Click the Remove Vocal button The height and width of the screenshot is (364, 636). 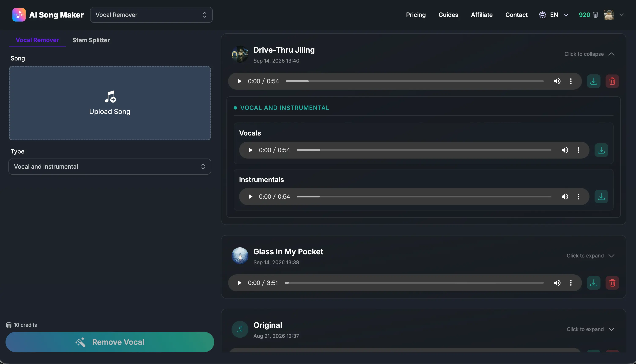pyautogui.click(x=110, y=342)
